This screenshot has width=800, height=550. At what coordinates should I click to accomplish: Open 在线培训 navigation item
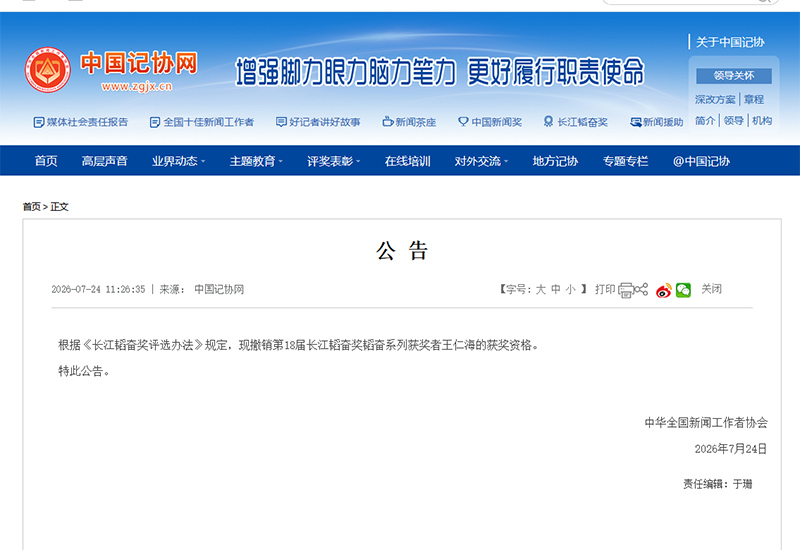(407, 161)
